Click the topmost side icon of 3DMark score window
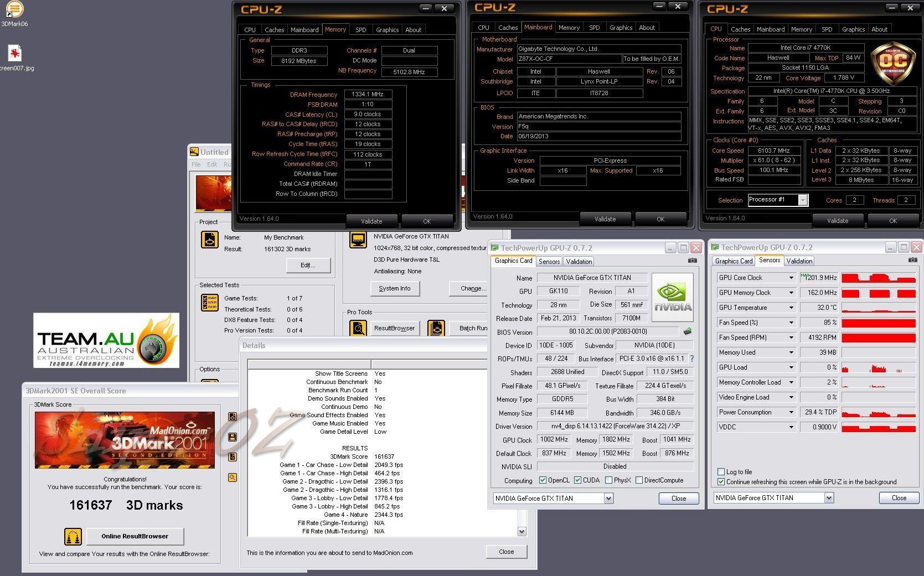This screenshot has width=924, height=576. click(233, 417)
